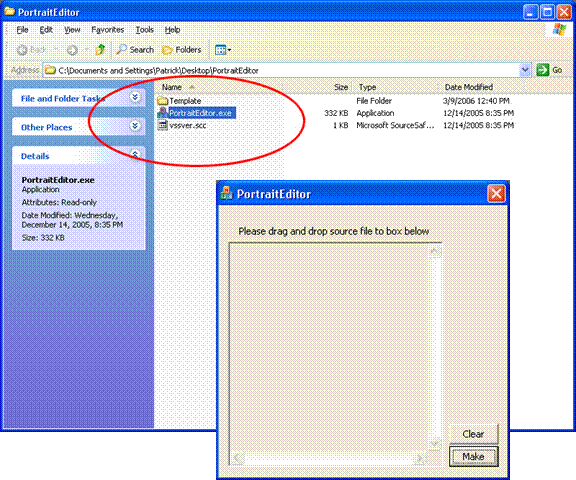Screen dimensions: 576x480
Task: Close the PortraitEditor dialog window
Action: (496, 194)
